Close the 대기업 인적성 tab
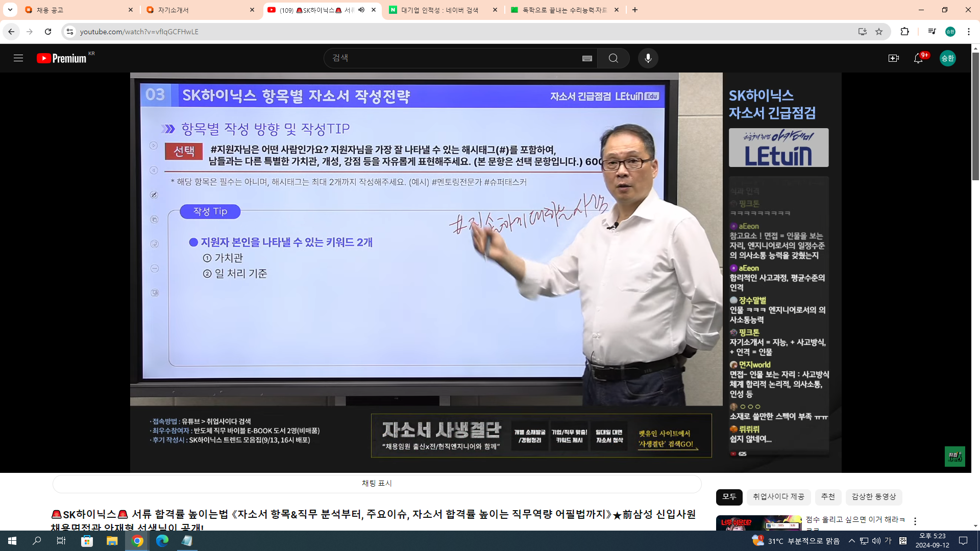Image resolution: width=980 pixels, height=551 pixels. [495, 10]
